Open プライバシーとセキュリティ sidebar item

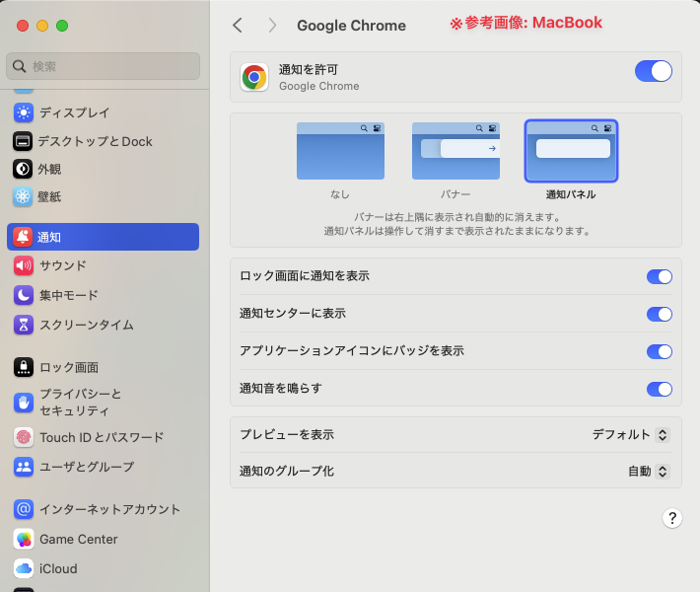pos(81,402)
